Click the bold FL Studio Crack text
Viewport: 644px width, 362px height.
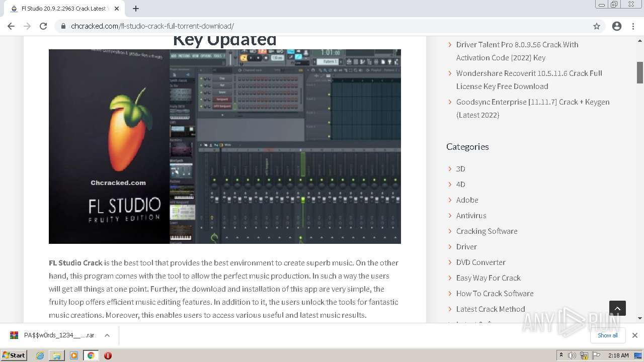75,263
